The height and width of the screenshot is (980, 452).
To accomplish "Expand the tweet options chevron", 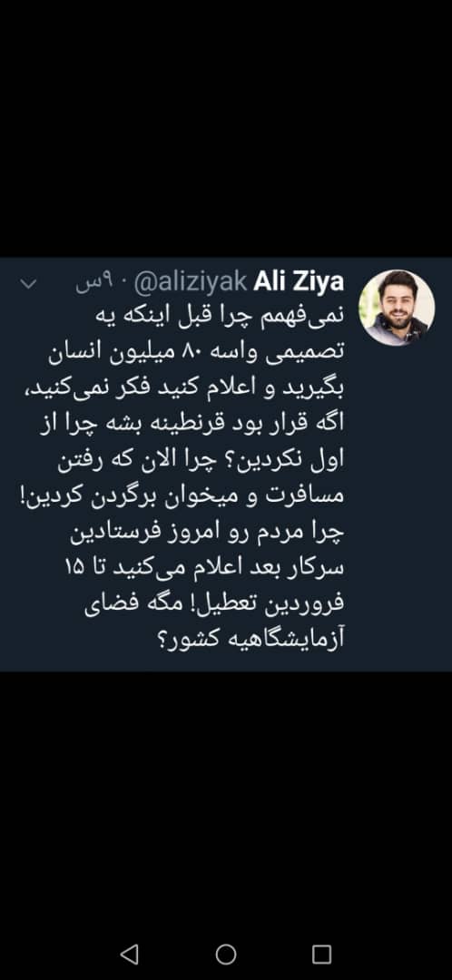I will [29, 284].
